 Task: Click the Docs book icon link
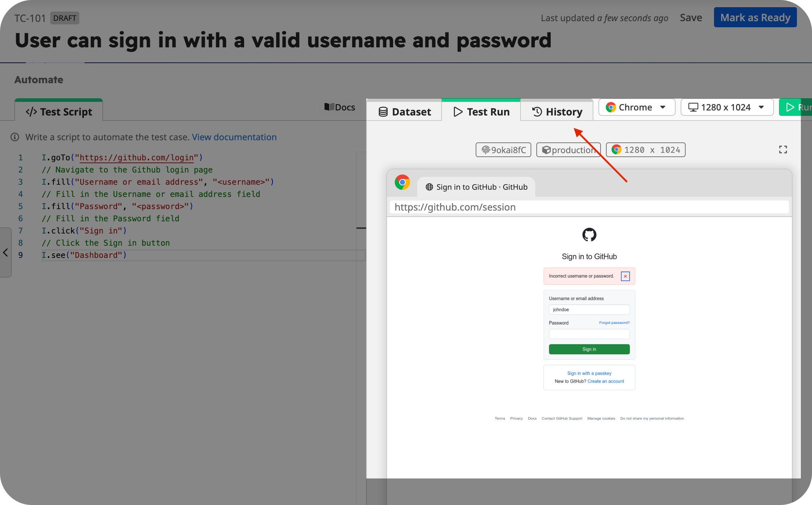[x=340, y=107]
